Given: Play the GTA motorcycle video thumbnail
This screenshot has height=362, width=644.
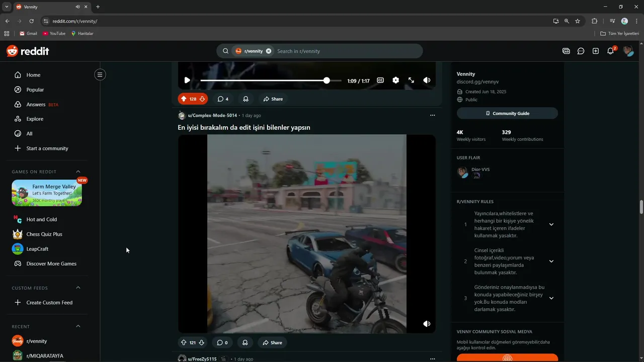Looking at the screenshot, I should [x=307, y=234].
